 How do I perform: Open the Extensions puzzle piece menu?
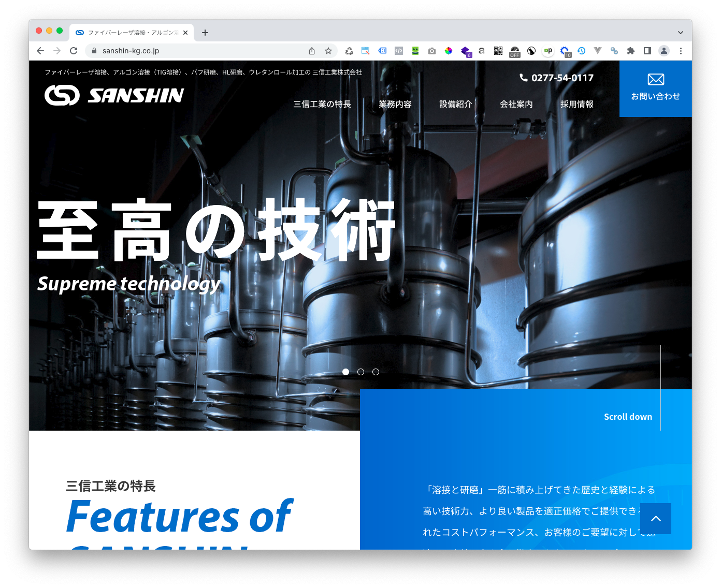tap(630, 51)
